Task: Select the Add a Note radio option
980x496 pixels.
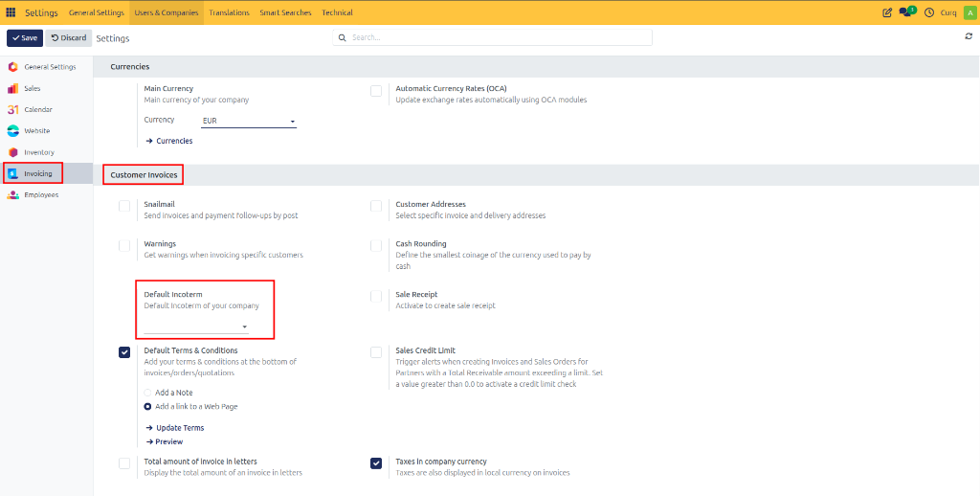Action: 147,393
